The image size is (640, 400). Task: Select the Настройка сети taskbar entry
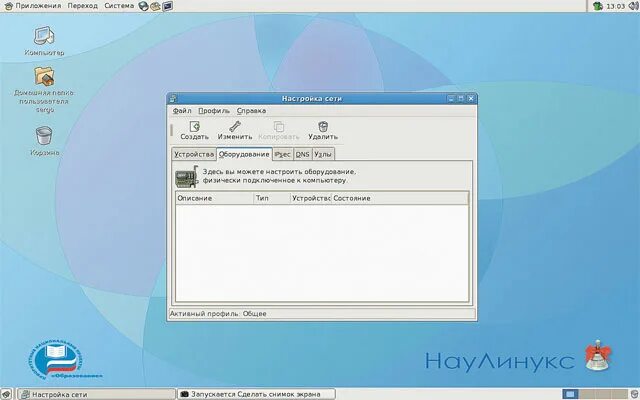click(x=97, y=394)
